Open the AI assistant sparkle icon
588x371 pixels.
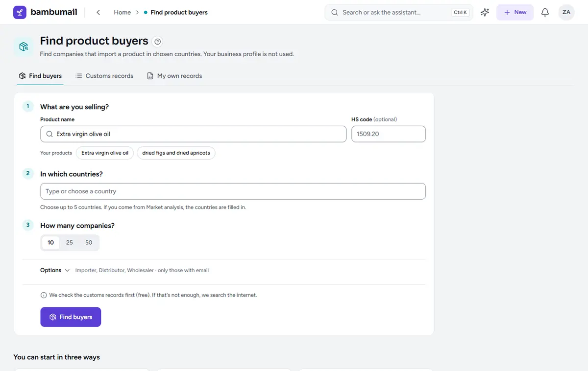[x=485, y=12]
